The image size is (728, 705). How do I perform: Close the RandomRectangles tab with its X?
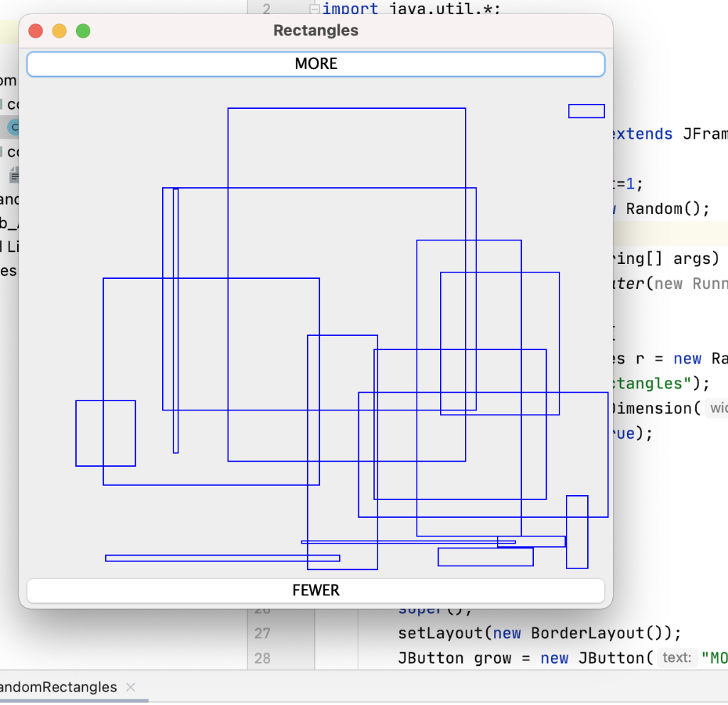tap(130, 687)
